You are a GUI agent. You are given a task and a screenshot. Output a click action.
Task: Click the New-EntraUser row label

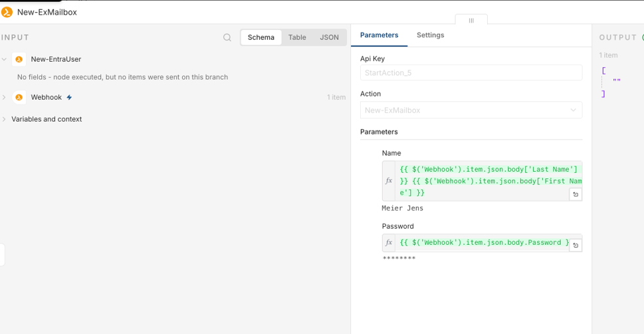point(56,59)
